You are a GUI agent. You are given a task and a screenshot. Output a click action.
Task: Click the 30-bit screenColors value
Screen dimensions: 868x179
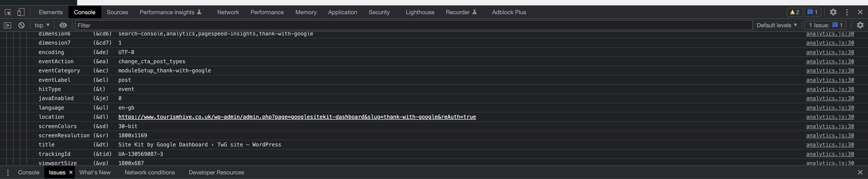(x=128, y=126)
